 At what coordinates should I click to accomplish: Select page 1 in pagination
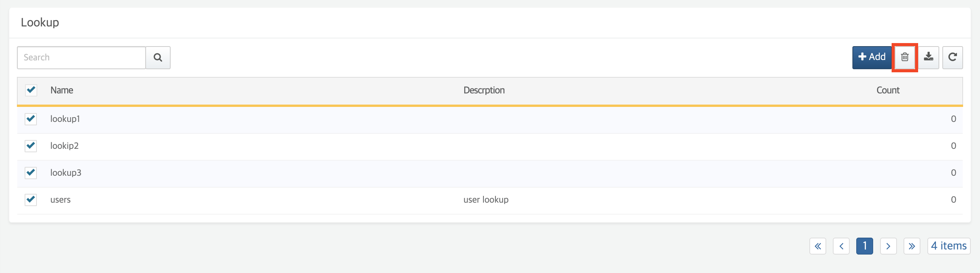pyautogui.click(x=864, y=246)
